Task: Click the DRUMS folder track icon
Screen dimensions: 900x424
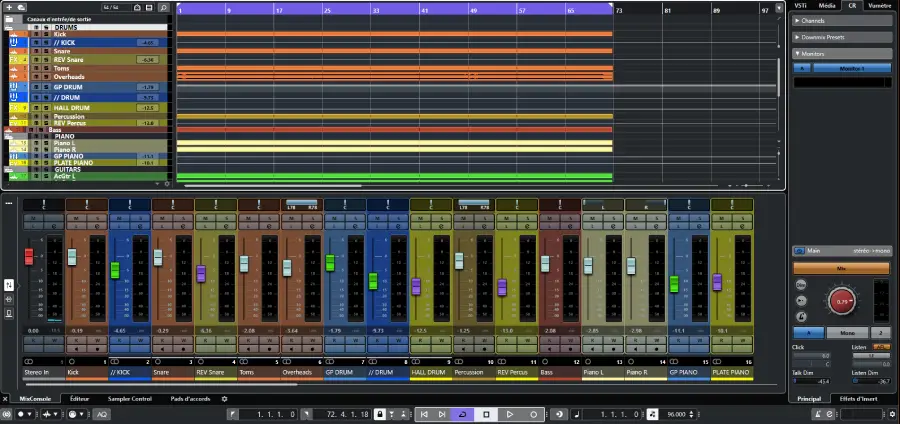Action: point(9,27)
